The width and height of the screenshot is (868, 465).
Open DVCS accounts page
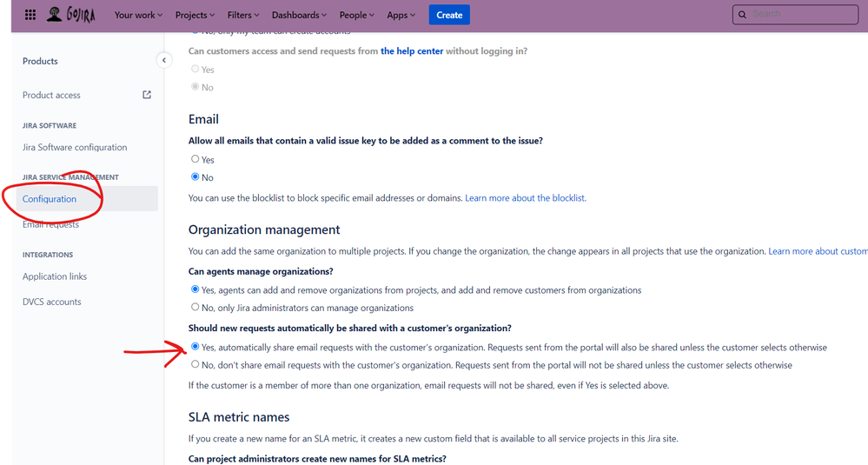[x=51, y=302]
